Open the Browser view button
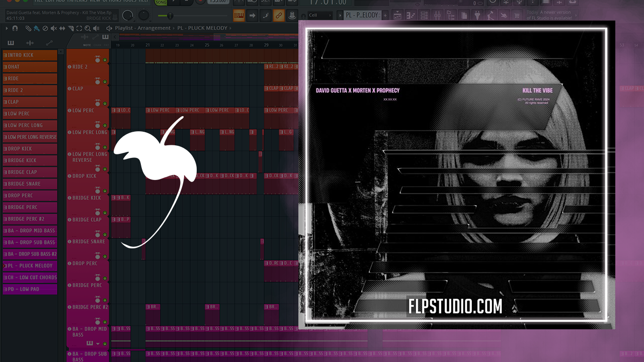The width and height of the screenshot is (644, 362). pos(451,16)
